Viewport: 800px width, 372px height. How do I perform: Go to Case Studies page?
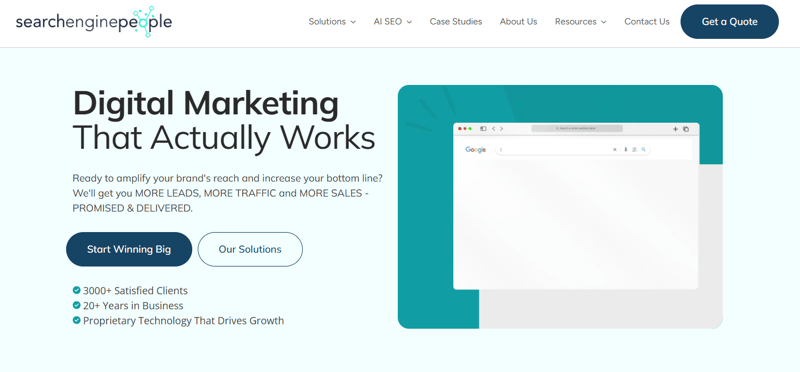click(x=456, y=22)
